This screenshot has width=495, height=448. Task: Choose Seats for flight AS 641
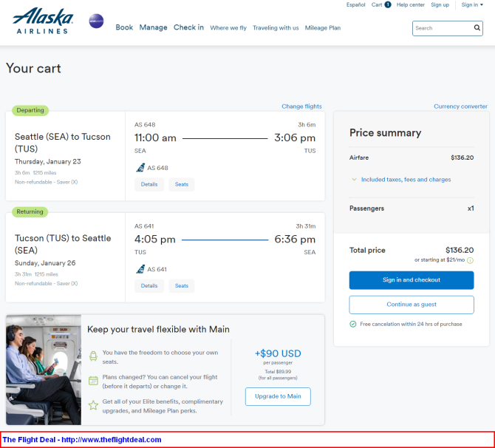click(182, 286)
